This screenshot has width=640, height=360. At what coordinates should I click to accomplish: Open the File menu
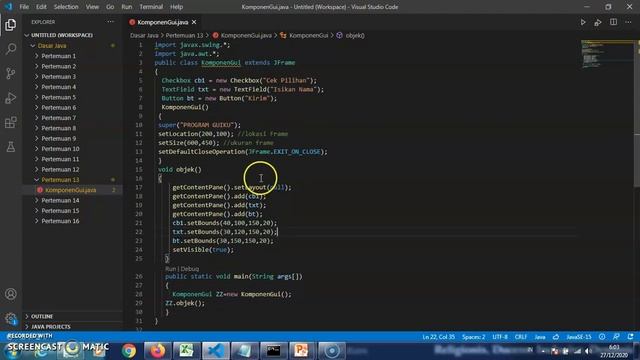pyautogui.click(x=24, y=7)
